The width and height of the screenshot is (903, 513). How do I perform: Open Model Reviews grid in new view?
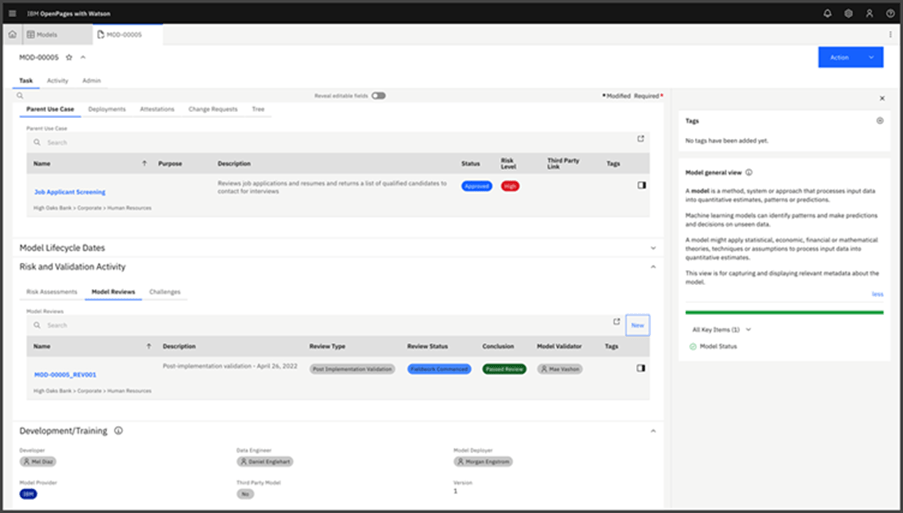[616, 321]
